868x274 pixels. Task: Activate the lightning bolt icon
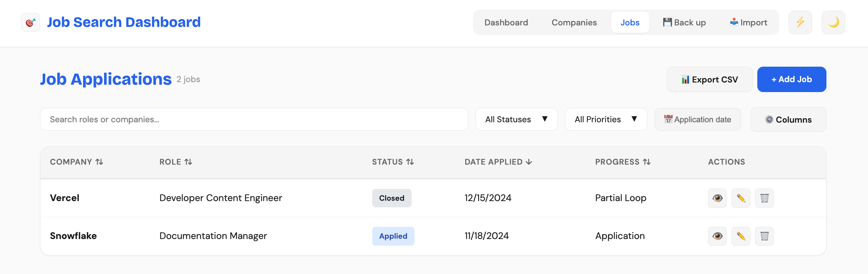point(800,22)
